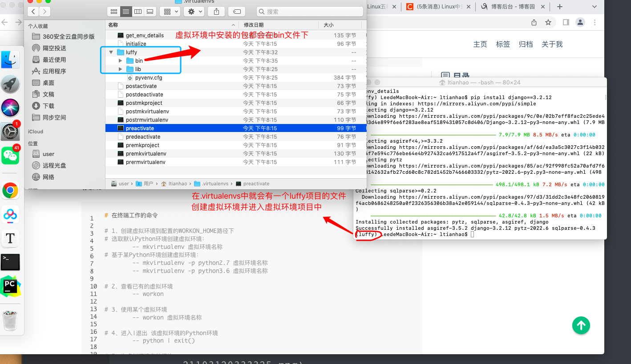This screenshot has height=364, width=631.
Task: Switch Finder to gallery view
Action: click(150, 12)
